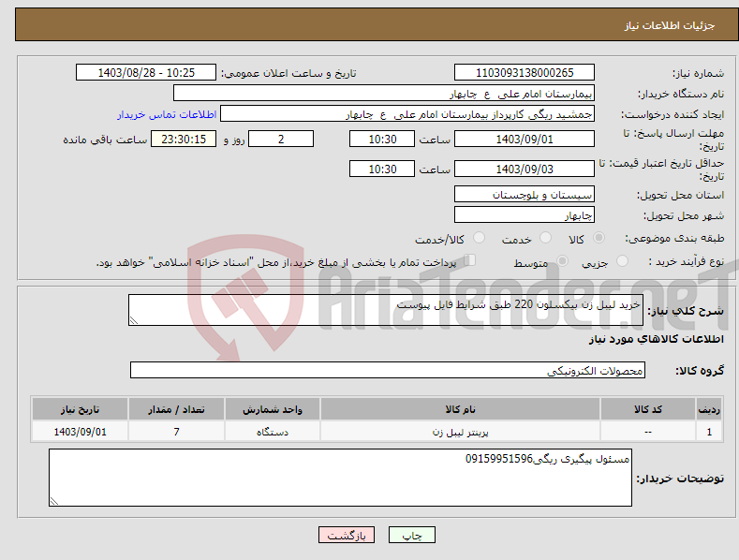Select the متوسط purchase type radio

[x=562, y=260]
